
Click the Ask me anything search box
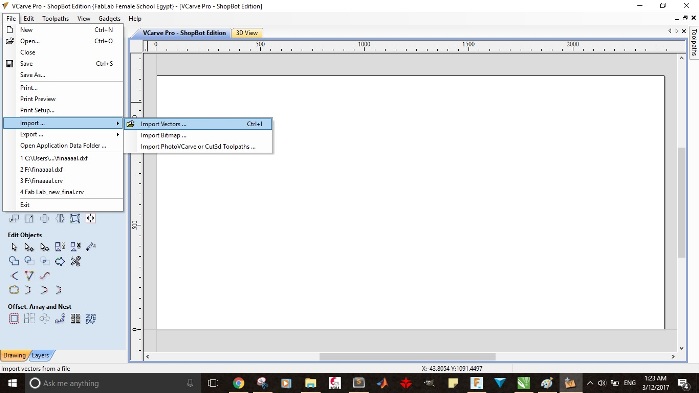111,383
